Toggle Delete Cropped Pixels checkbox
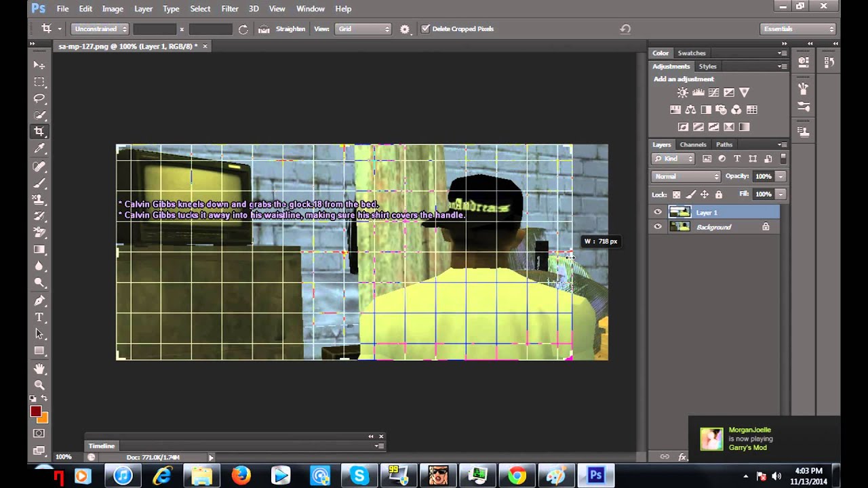 tap(425, 29)
